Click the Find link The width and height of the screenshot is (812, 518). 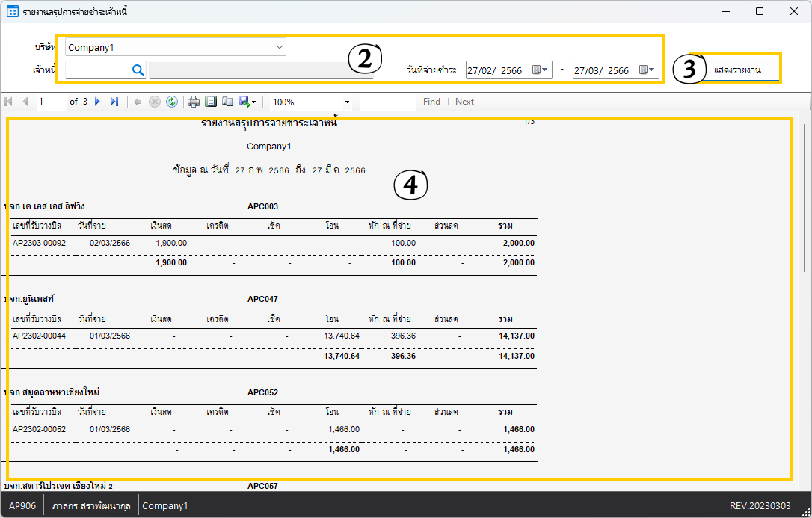coord(431,102)
